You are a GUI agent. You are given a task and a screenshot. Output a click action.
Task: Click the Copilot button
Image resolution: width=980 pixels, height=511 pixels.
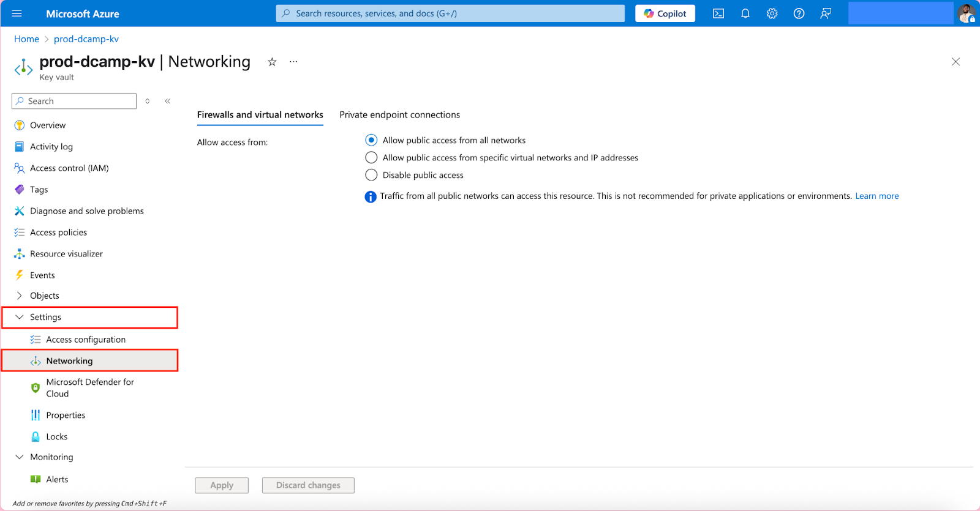point(665,13)
